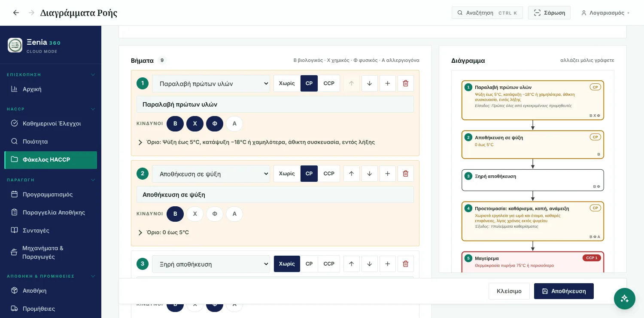The height and width of the screenshot is (318, 644).
Task: Select step 5 Μαγείρεμα in the diagram
Action: point(533,262)
